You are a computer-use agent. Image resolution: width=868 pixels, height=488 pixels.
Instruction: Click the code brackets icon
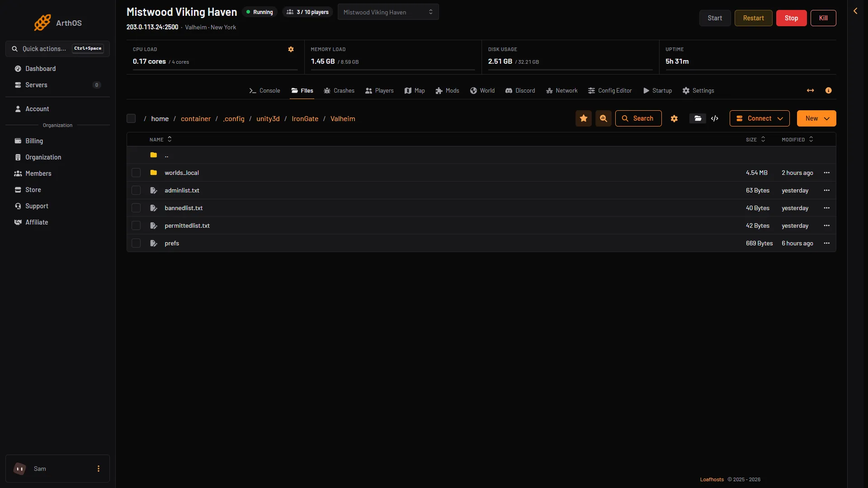click(715, 118)
